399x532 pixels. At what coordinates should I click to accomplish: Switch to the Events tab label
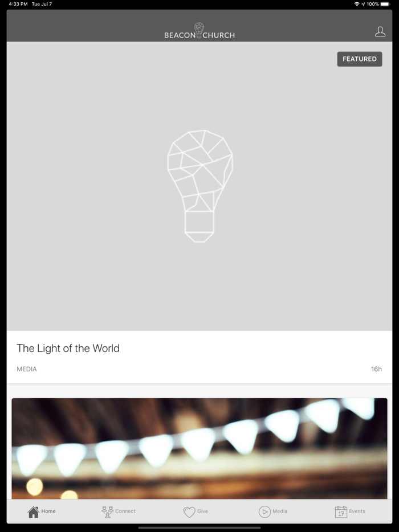tap(357, 511)
